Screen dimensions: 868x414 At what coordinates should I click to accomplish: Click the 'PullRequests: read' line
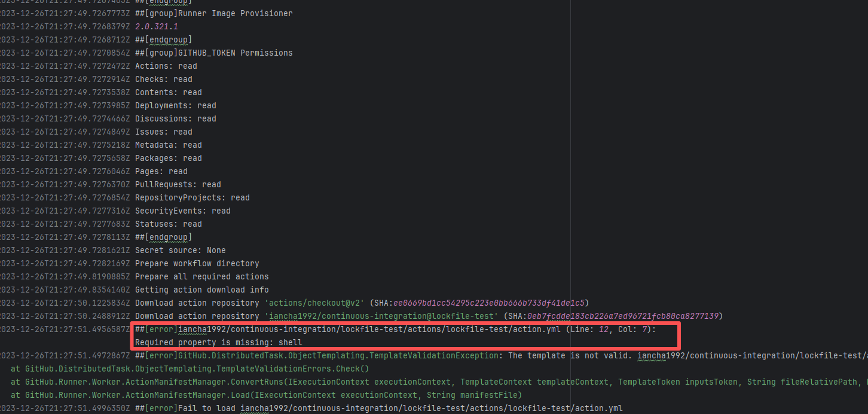[178, 184]
